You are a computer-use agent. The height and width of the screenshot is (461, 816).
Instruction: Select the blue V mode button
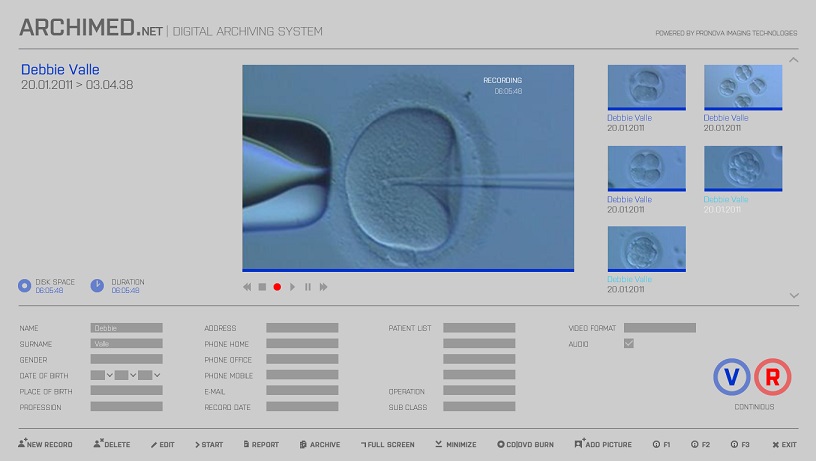(731, 377)
